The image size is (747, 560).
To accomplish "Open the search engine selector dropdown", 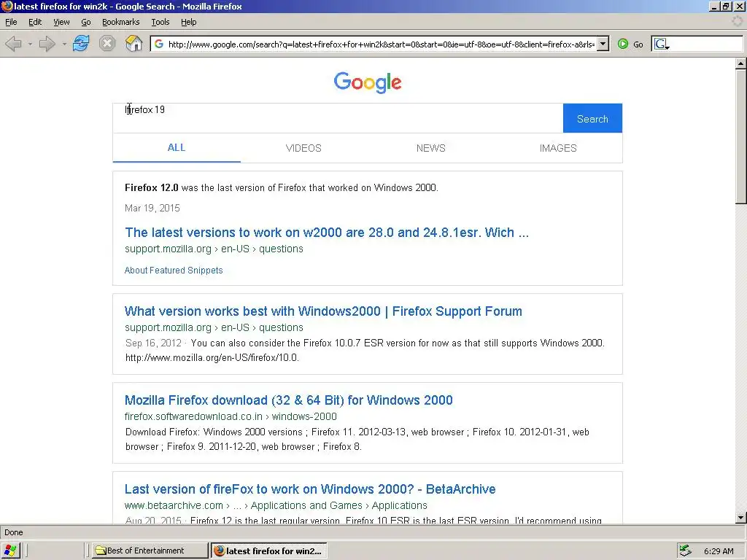I will (661, 44).
